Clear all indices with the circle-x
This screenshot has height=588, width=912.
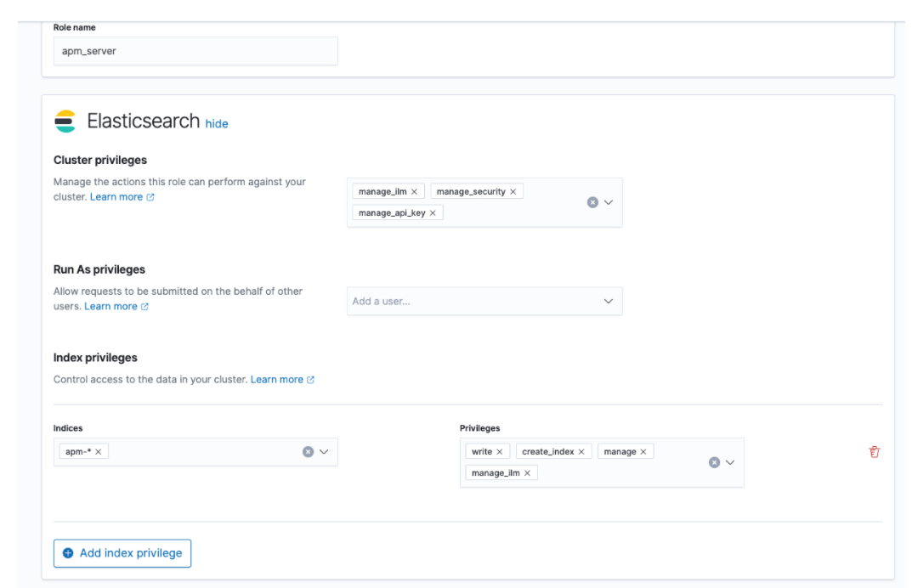[309, 452]
